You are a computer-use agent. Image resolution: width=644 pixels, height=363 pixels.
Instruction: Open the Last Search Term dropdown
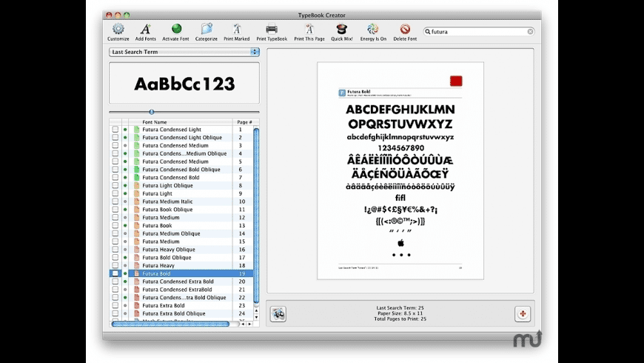point(184,52)
